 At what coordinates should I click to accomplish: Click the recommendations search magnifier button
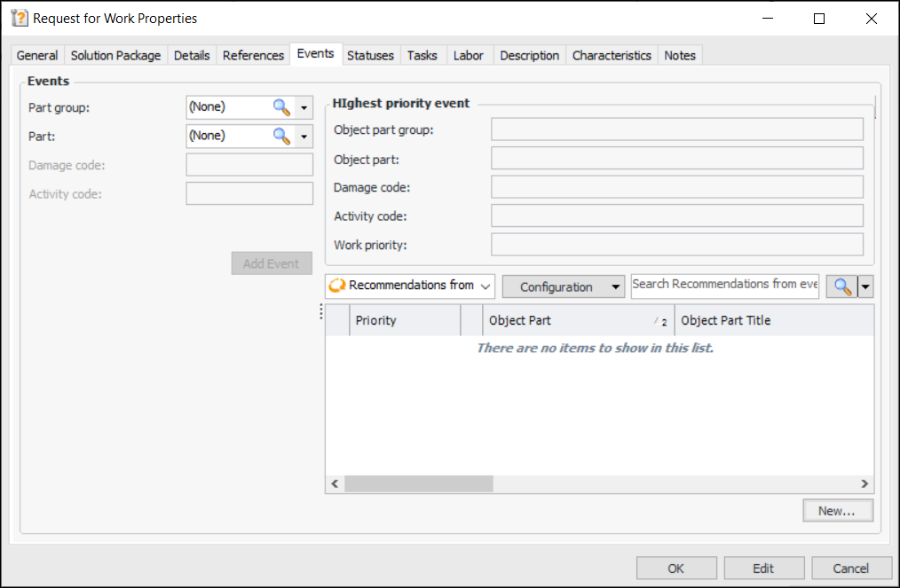click(x=842, y=286)
